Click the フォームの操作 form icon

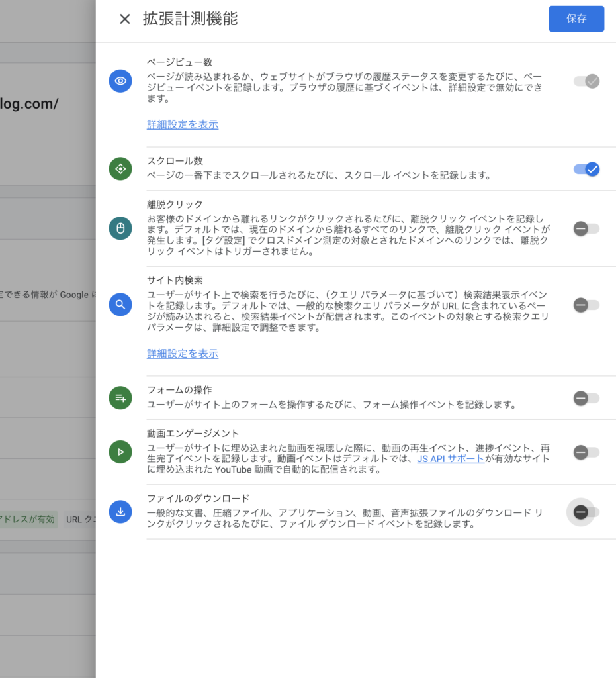click(x=120, y=398)
